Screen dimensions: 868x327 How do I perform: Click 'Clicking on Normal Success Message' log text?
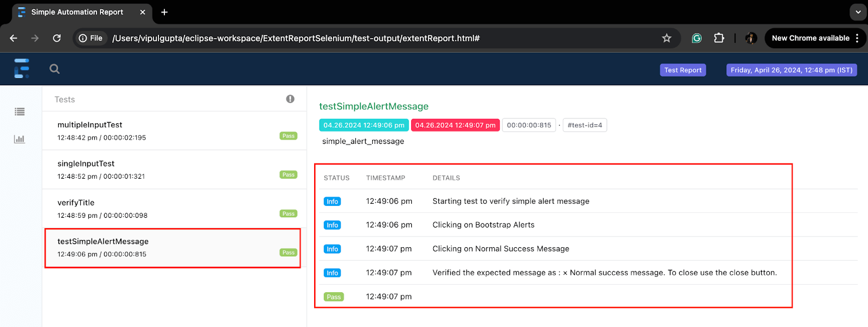coord(501,249)
